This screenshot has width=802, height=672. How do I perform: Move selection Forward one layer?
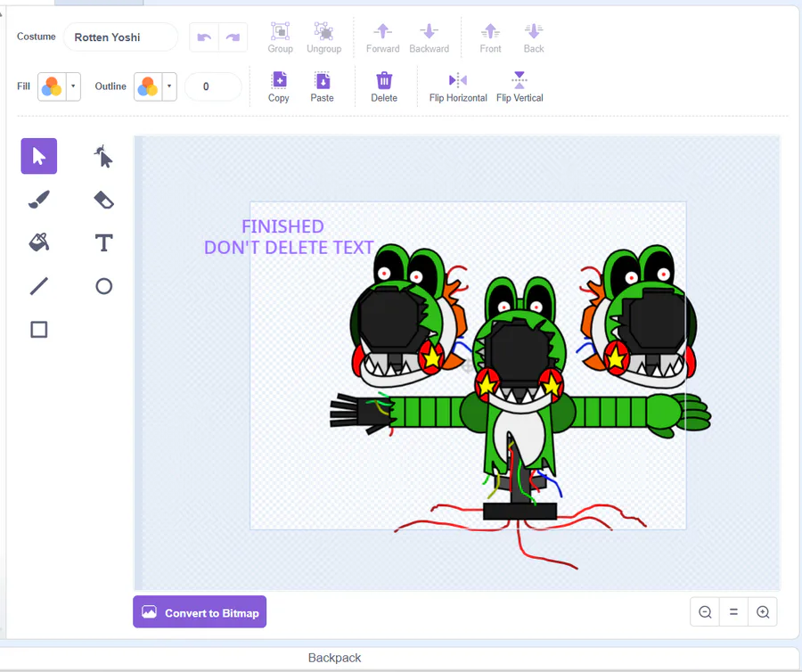point(382,37)
